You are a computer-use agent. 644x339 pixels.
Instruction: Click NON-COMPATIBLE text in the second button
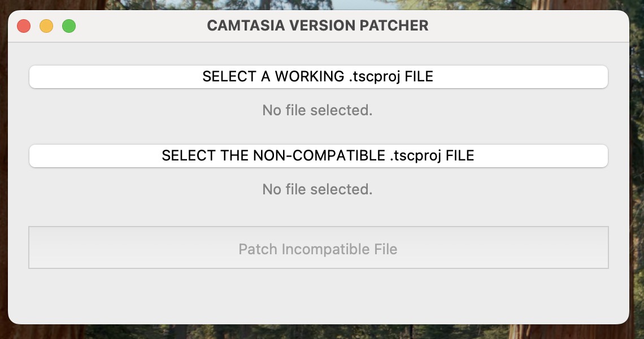[319, 156]
